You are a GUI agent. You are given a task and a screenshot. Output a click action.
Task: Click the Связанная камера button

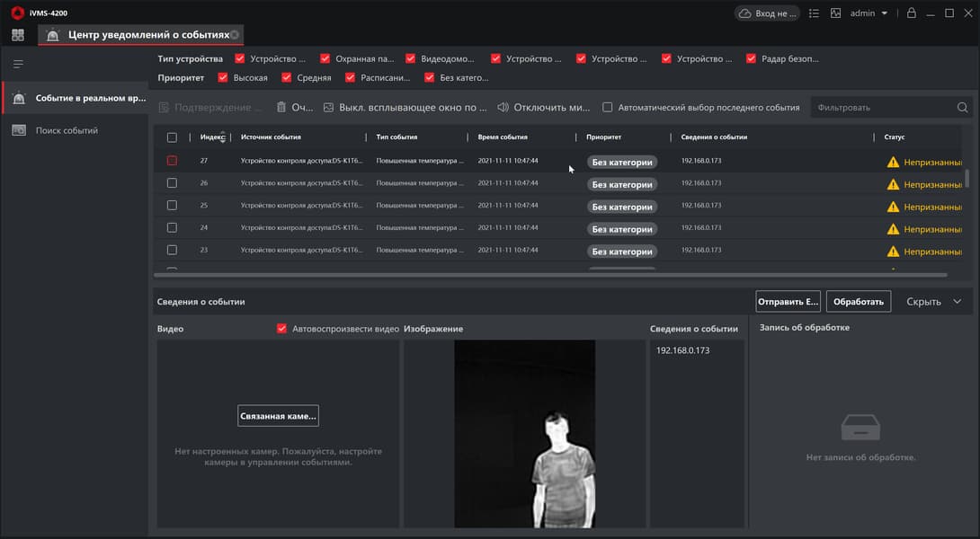coord(278,416)
